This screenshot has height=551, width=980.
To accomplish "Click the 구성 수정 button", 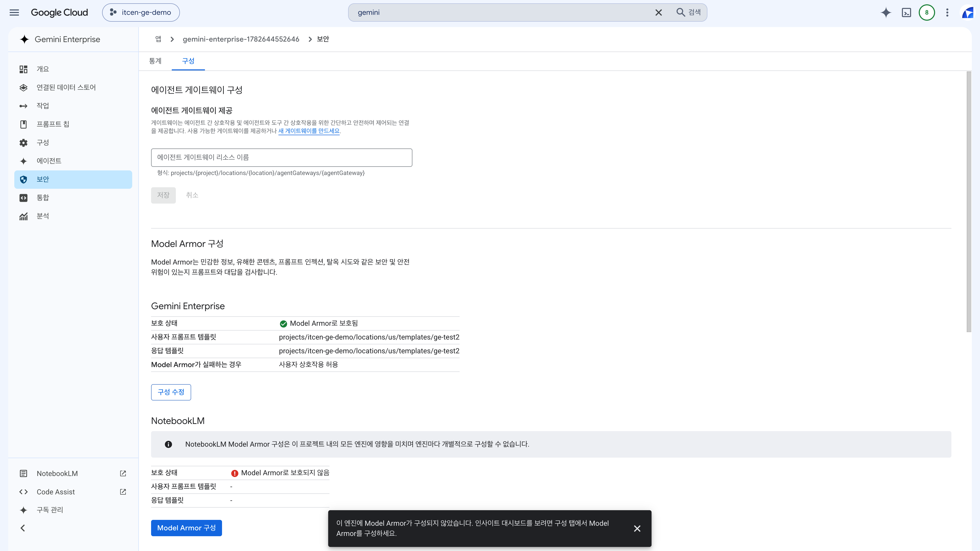I will [x=171, y=392].
